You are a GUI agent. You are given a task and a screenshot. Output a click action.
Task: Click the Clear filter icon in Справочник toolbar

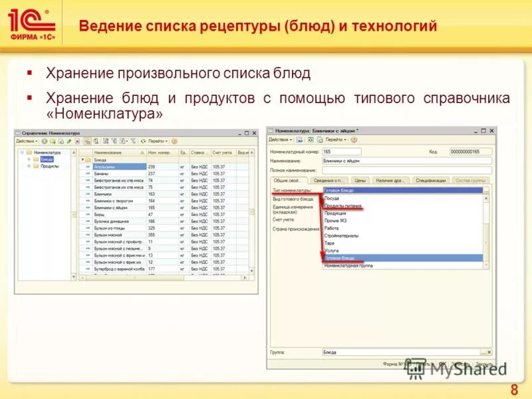click(133, 141)
